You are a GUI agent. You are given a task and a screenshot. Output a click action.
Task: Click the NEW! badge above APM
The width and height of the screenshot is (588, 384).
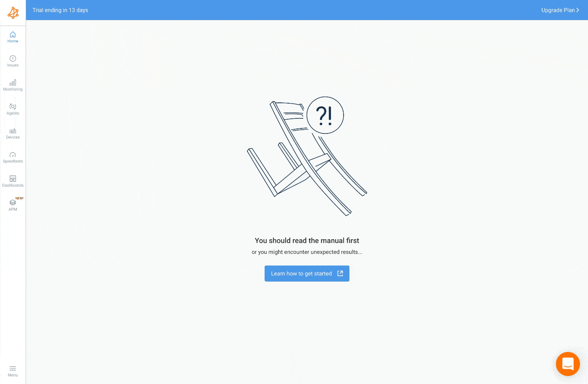pyautogui.click(x=19, y=198)
